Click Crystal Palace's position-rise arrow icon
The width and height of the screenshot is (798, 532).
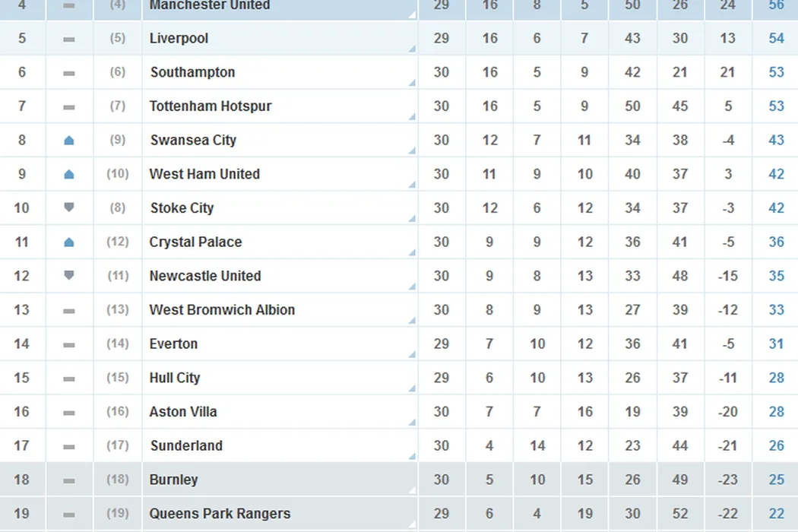point(69,242)
